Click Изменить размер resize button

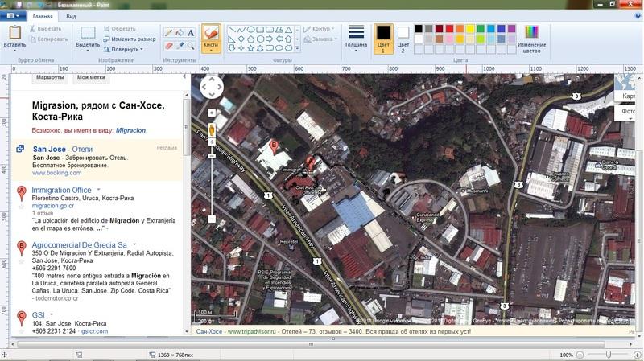coord(130,39)
